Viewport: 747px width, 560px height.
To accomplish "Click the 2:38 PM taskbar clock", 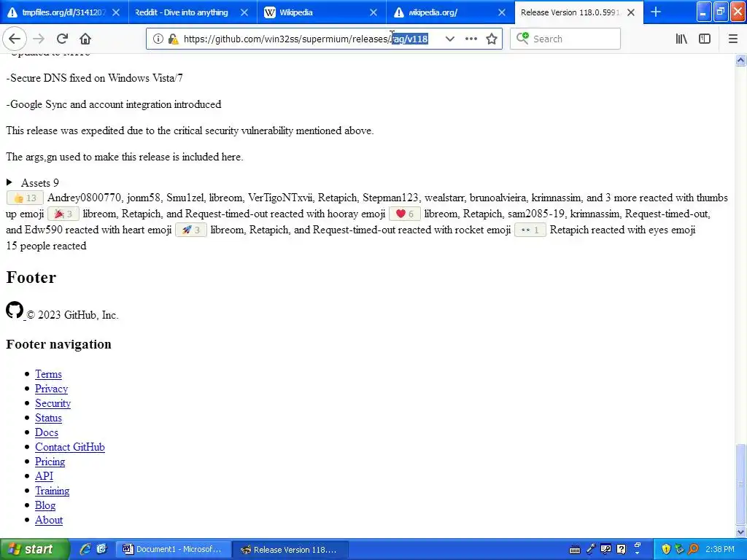I will coord(720,549).
